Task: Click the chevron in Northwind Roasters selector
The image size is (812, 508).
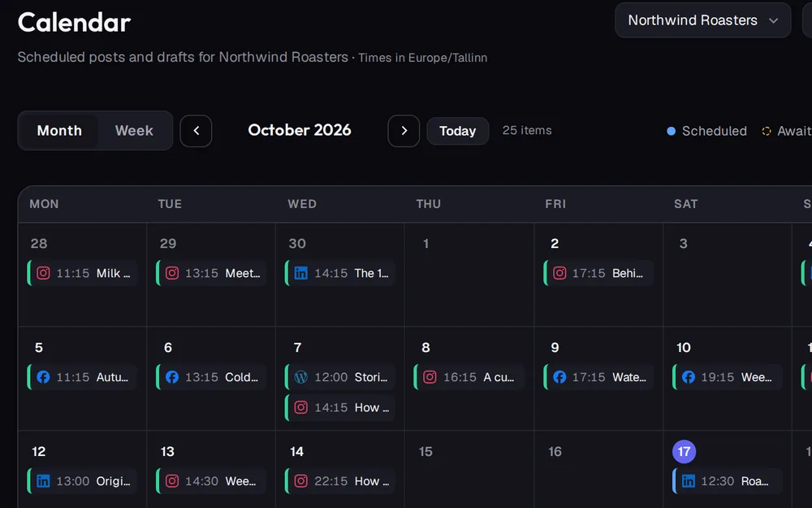Action: coord(774,21)
